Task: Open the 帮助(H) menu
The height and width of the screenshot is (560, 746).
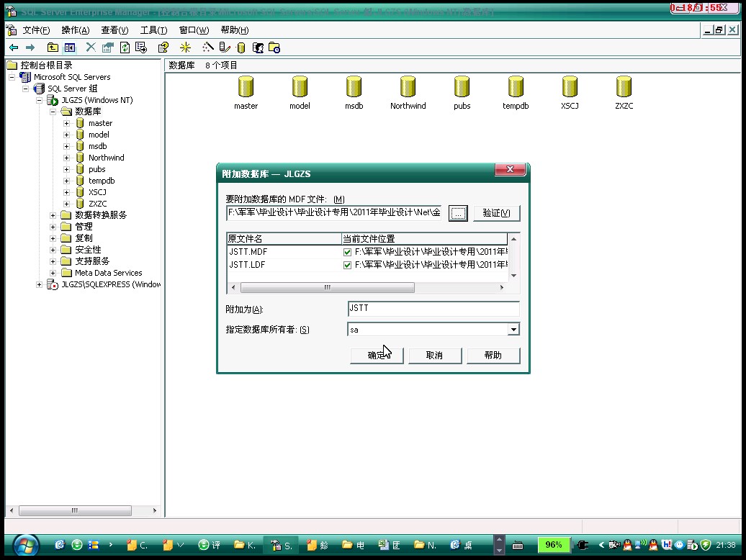Action: tap(235, 30)
